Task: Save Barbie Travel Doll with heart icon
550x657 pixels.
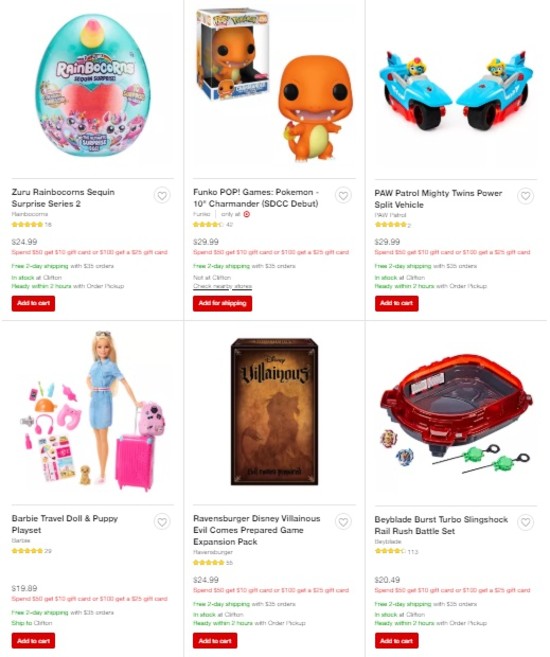Action: tap(162, 522)
